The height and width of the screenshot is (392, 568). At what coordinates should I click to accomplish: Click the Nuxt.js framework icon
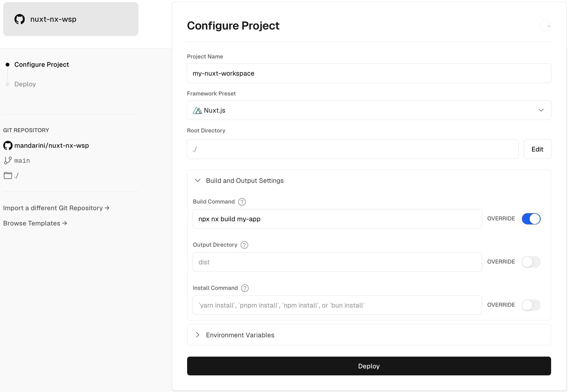tap(197, 110)
